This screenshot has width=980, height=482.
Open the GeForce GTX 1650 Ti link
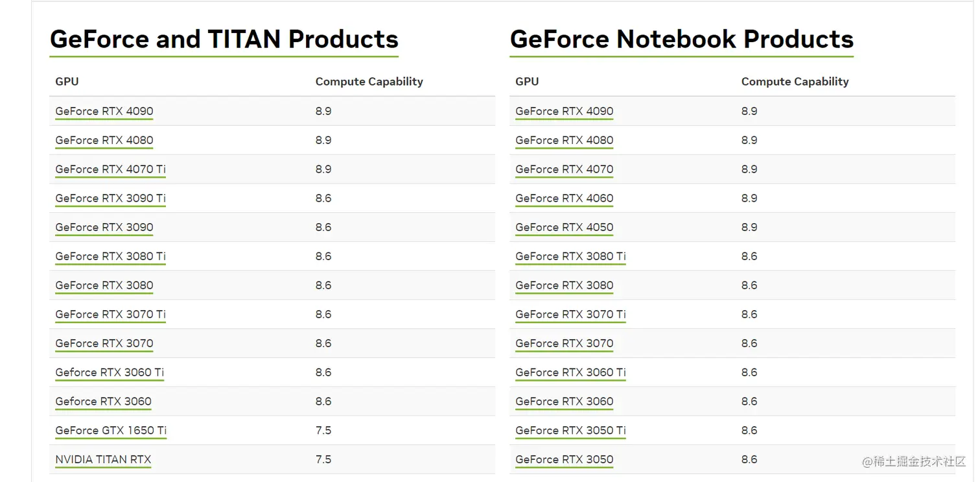(111, 431)
